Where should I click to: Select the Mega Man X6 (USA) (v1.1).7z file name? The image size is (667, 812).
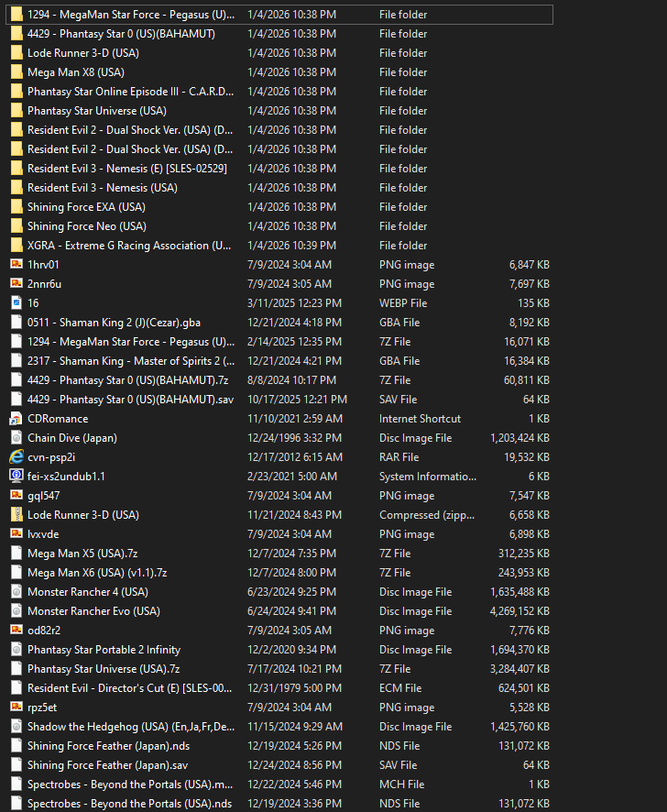point(97,572)
